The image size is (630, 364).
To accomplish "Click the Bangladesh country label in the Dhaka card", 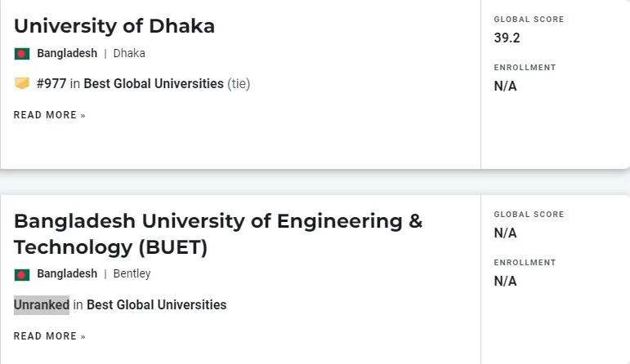I will tap(67, 53).
